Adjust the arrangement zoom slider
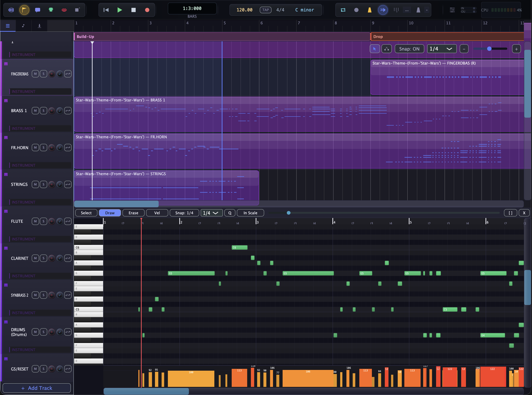 pyautogui.click(x=489, y=49)
